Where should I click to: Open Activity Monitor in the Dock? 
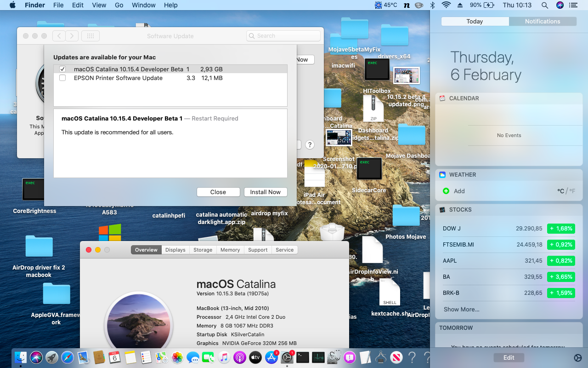(x=318, y=357)
